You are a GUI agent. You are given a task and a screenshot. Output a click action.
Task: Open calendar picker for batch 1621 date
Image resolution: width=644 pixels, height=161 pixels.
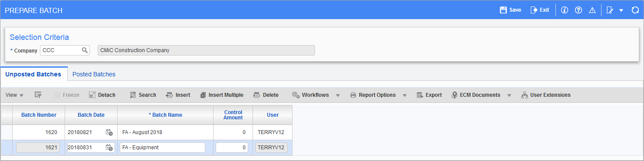tap(109, 148)
